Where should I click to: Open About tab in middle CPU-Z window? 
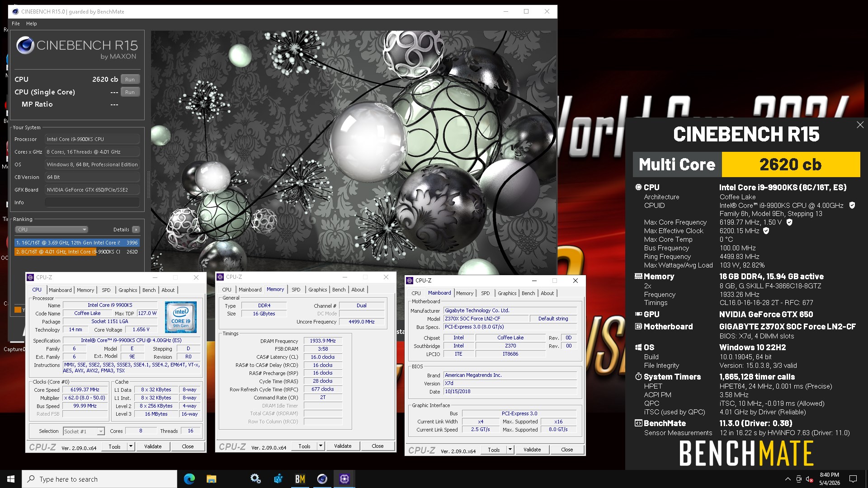tap(358, 290)
